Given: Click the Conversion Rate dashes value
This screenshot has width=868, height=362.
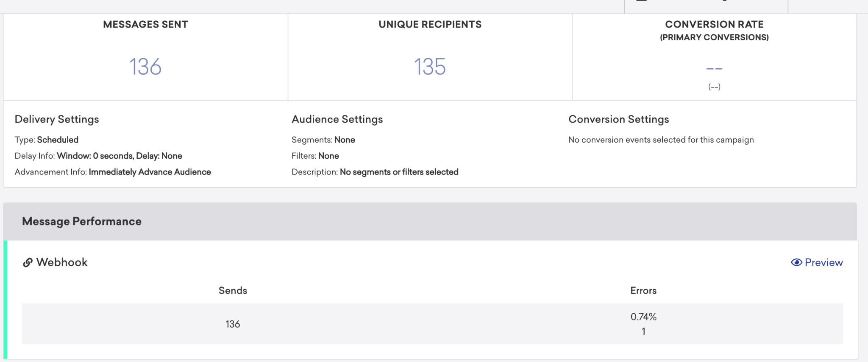Looking at the screenshot, I should click(x=714, y=68).
